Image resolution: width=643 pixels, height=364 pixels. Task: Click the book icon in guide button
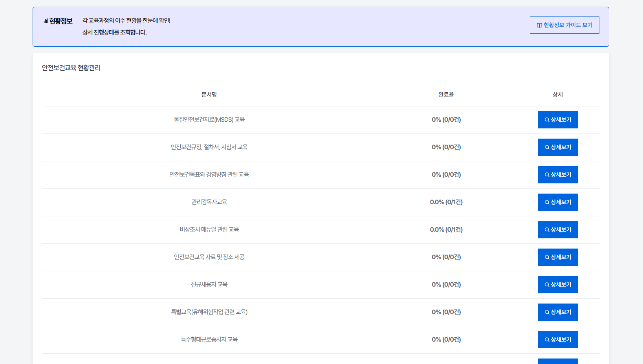click(539, 26)
